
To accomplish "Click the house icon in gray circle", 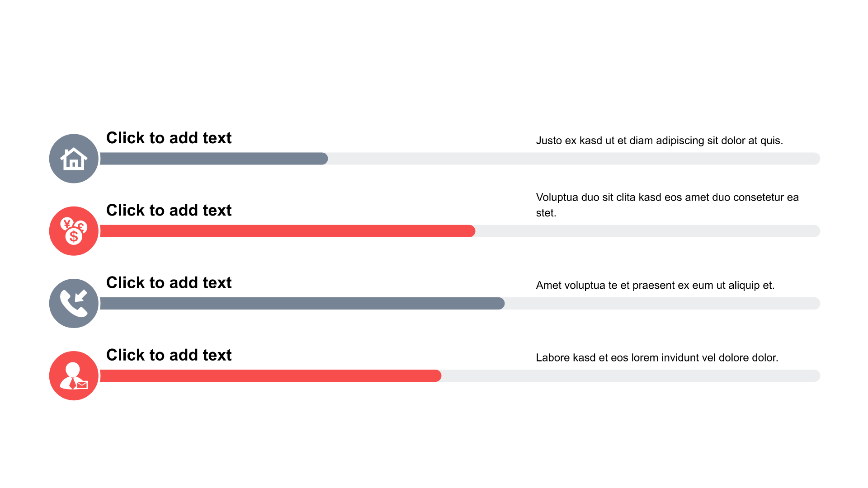I will [x=74, y=159].
